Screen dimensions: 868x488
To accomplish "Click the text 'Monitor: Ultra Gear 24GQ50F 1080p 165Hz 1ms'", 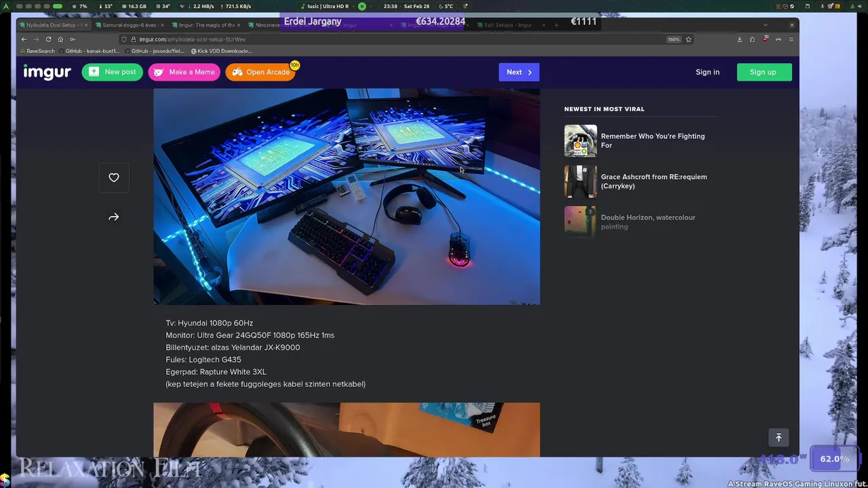I will point(250,335).
